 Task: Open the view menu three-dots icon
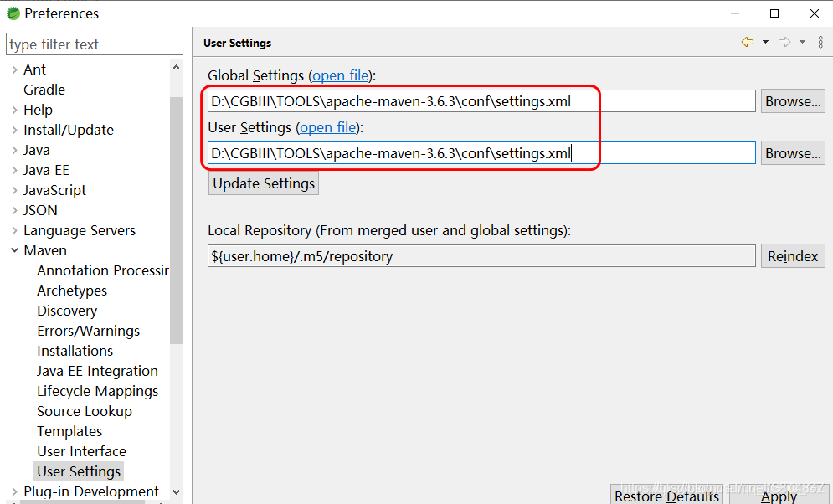(820, 42)
